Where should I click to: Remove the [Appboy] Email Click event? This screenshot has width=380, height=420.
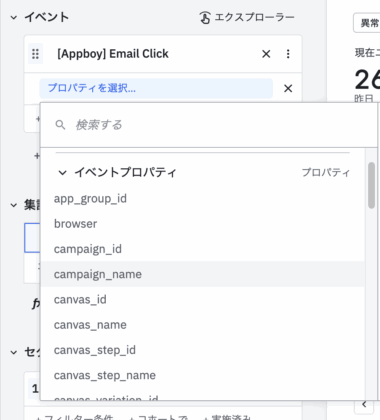(x=266, y=54)
